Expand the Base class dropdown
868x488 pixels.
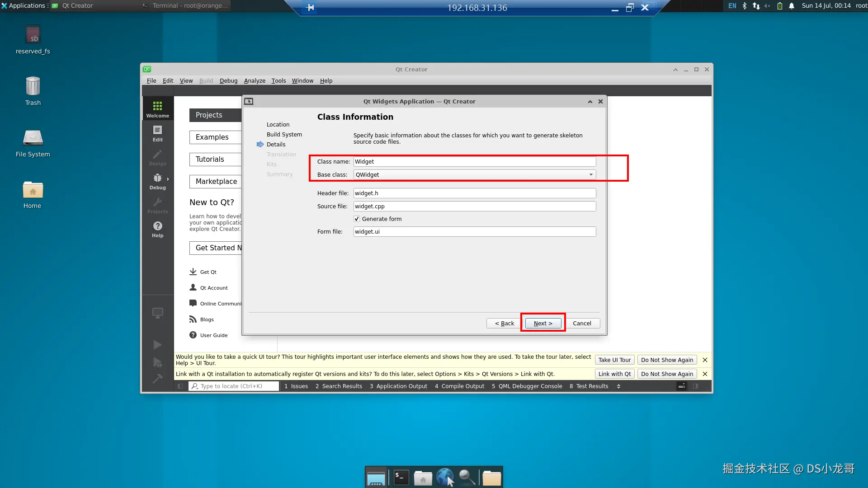[x=590, y=175]
